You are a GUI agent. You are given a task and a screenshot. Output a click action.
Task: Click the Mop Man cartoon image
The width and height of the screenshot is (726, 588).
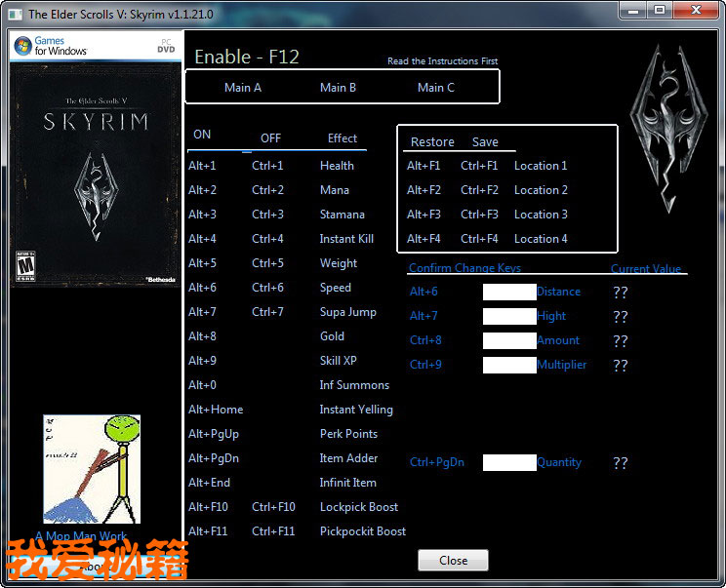tap(92, 469)
